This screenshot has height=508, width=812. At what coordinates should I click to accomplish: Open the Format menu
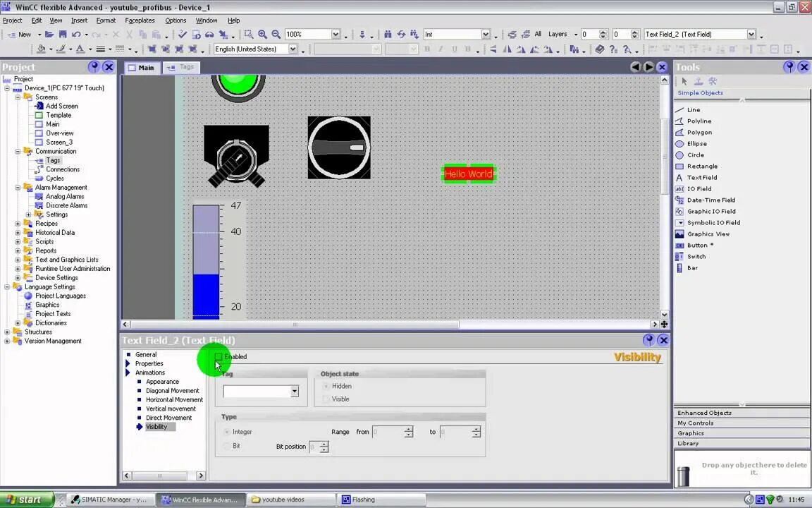(x=106, y=20)
